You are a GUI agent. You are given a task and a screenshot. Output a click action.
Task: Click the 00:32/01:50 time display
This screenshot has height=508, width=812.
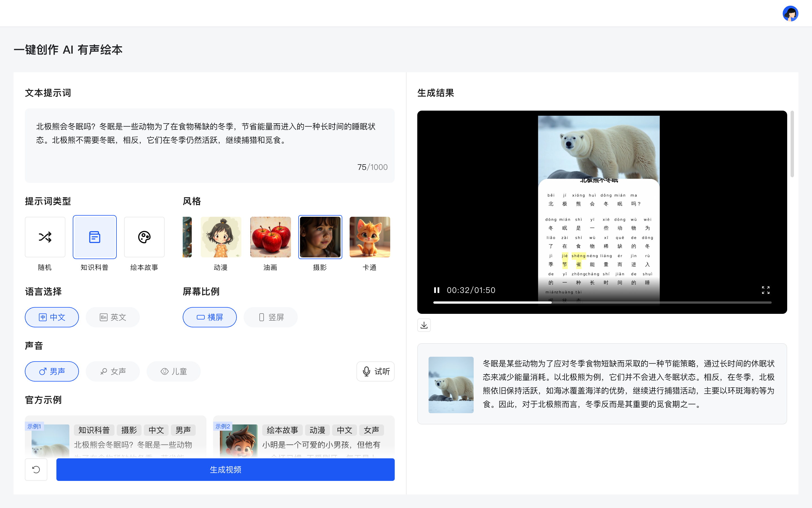click(471, 290)
